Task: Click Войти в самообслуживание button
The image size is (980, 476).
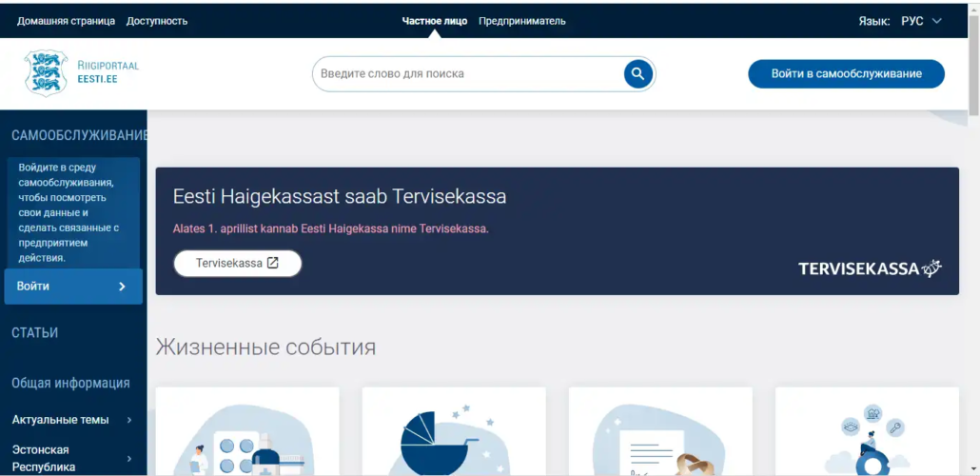Action: 846,74
